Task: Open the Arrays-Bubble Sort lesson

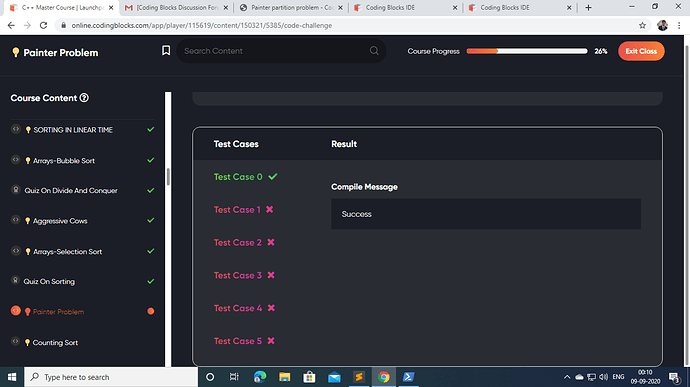Action: point(64,161)
